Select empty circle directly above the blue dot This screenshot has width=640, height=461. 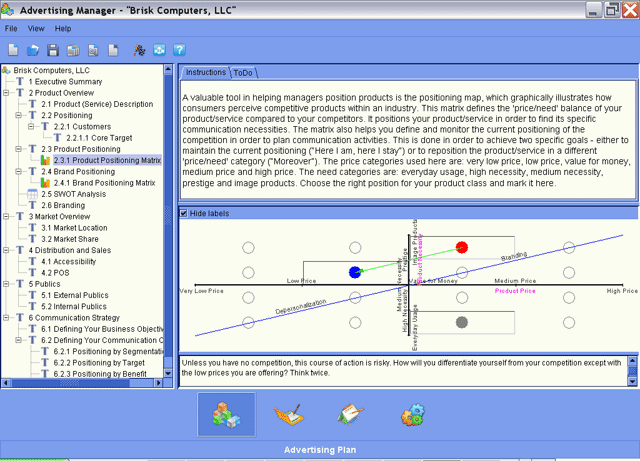coord(355,247)
